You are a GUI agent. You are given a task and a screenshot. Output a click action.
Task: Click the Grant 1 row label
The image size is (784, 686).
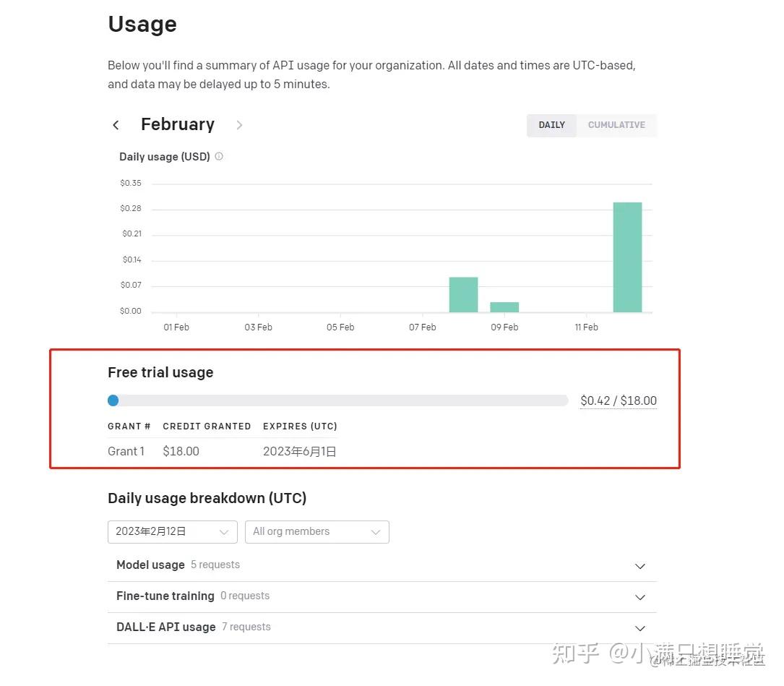[126, 451]
